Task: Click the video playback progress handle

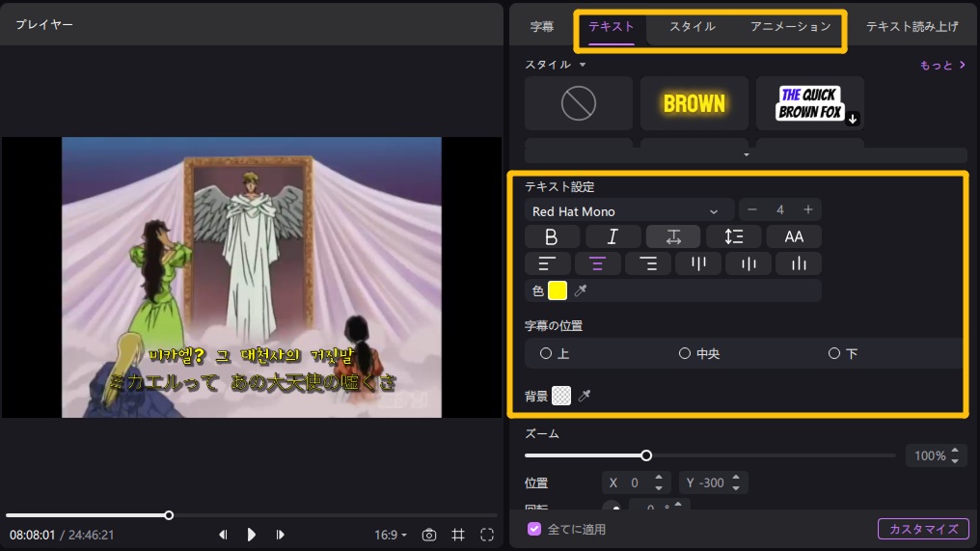Action: pyautogui.click(x=169, y=515)
